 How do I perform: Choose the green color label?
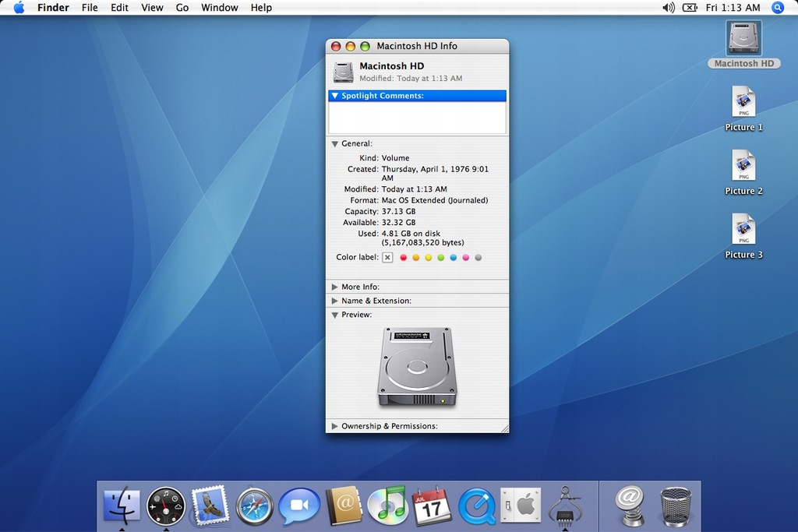[x=441, y=257]
